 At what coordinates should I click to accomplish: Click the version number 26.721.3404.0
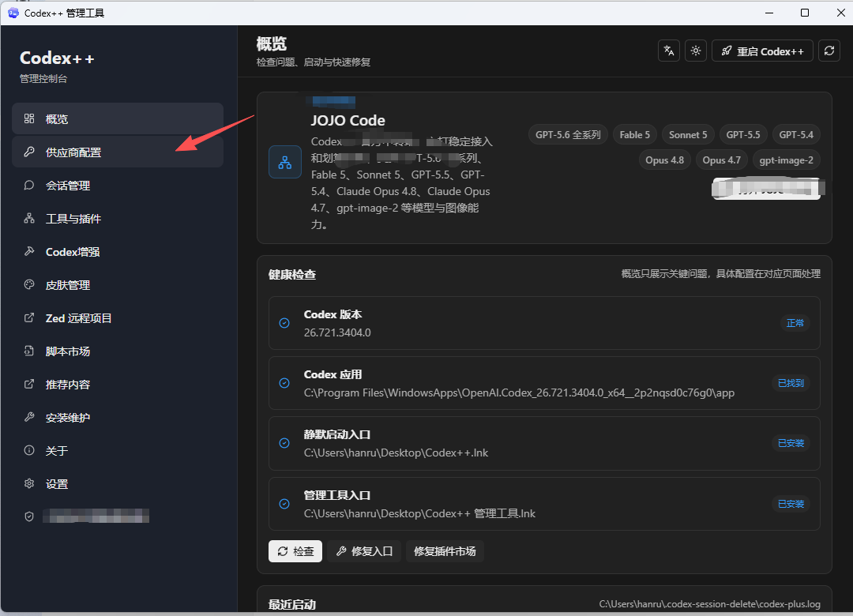click(x=337, y=332)
